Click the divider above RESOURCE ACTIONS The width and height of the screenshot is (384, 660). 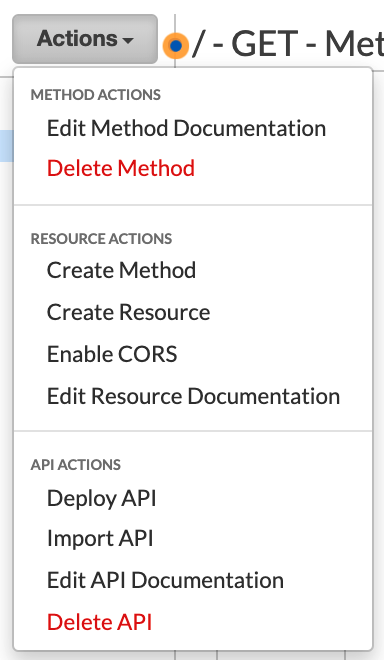[x=193, y=205]
